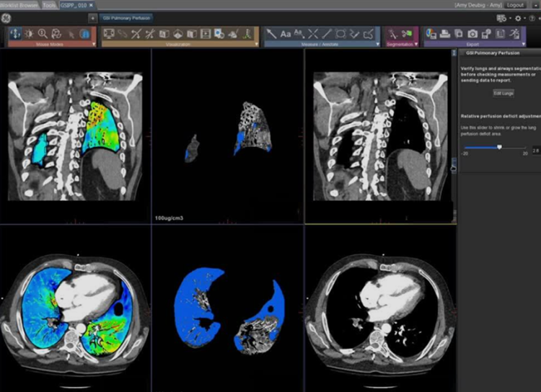
Task: Click the perfusion deficit adjustment slider handle
Action: (499, 147)
